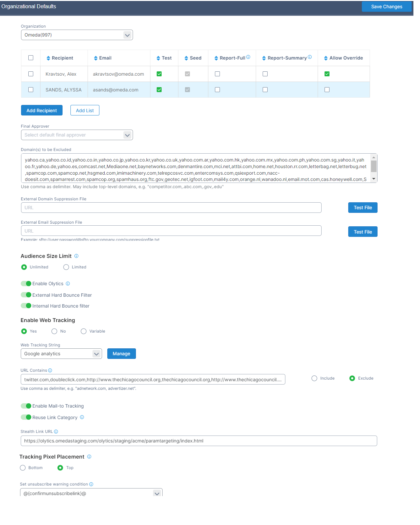Image resolution: width=420 pixels, height=525 pixels.
Task: Sort table by Email column header
Action: (x=103, y=58)
